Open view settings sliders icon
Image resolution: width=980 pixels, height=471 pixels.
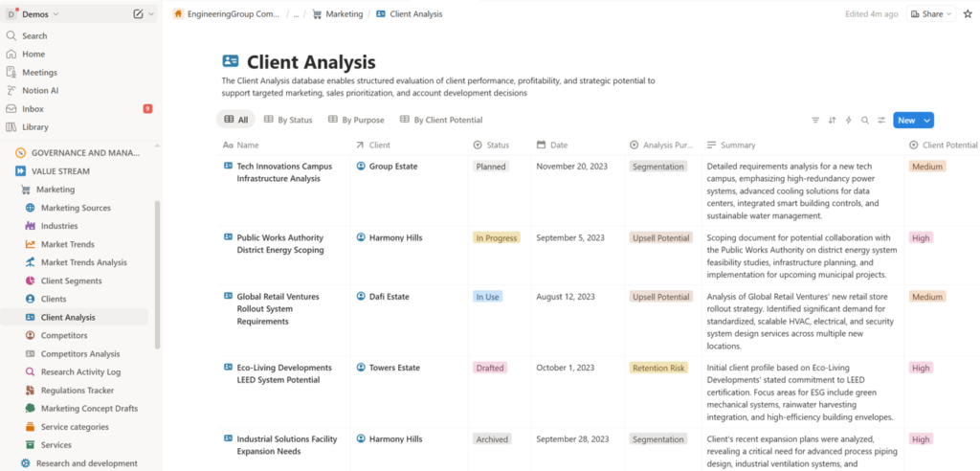tap(880, 121)
